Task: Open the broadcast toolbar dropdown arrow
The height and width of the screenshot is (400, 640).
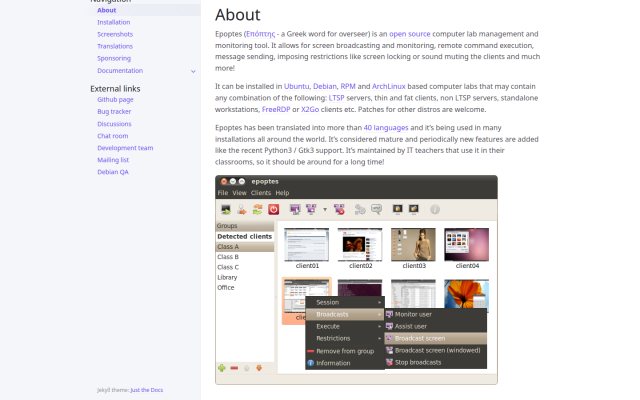Action: tap(325, 209)
